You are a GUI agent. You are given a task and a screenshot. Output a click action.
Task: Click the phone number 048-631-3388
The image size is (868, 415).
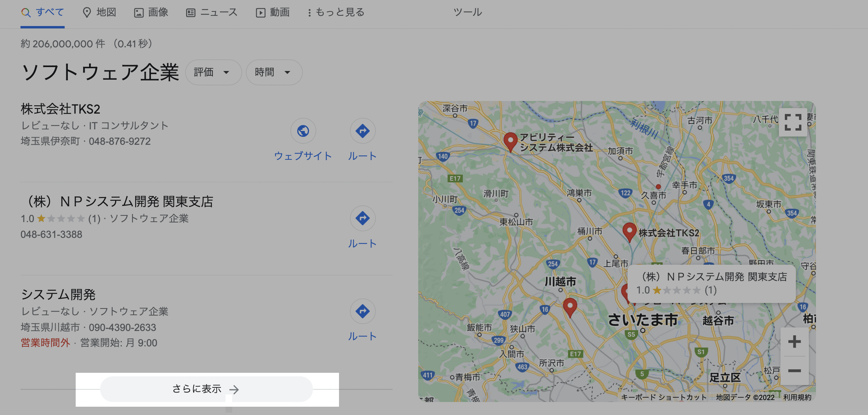(x=51, y=234)
